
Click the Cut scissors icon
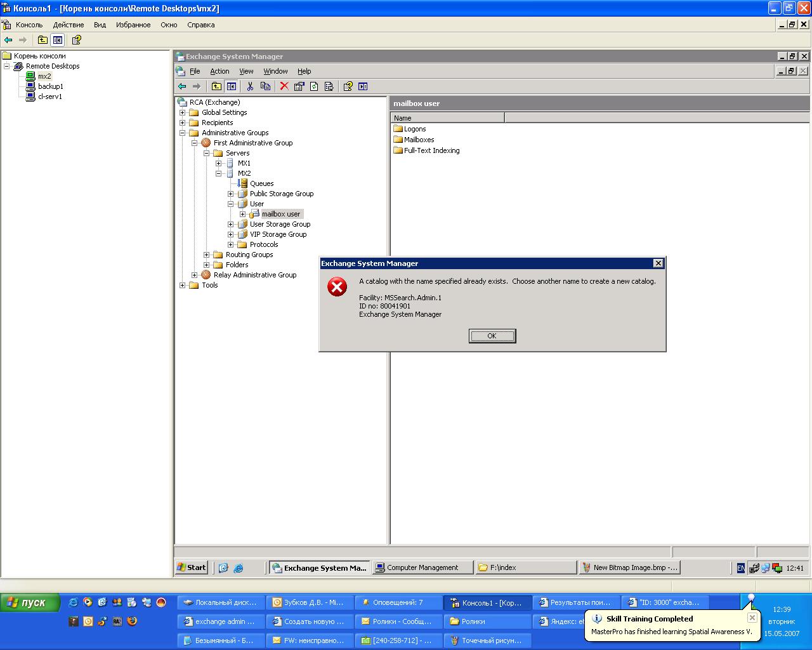click(251, 86)
